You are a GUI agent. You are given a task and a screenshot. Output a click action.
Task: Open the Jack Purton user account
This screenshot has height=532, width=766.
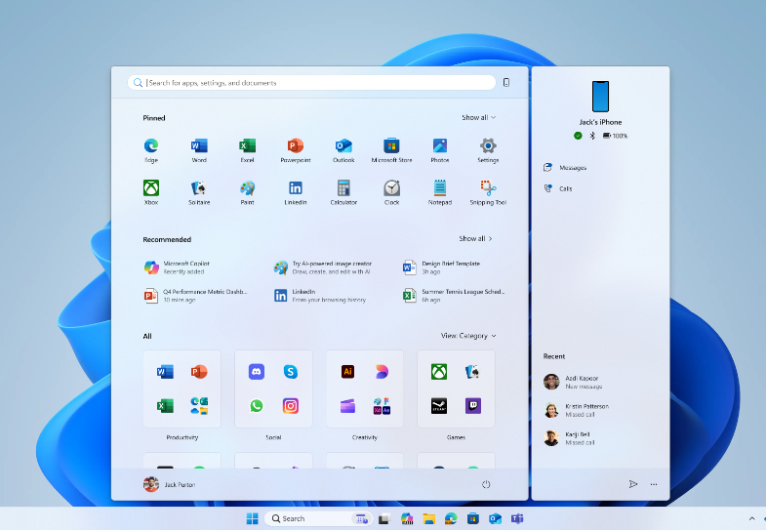169,484
